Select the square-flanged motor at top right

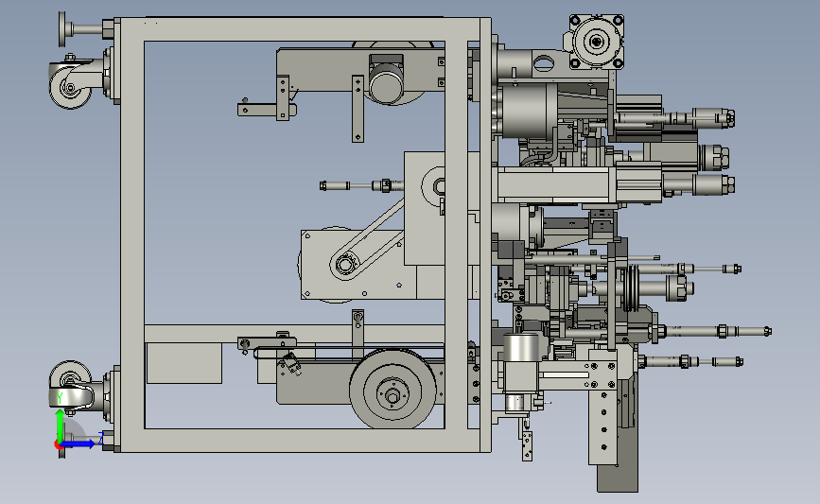pos(596,42)
